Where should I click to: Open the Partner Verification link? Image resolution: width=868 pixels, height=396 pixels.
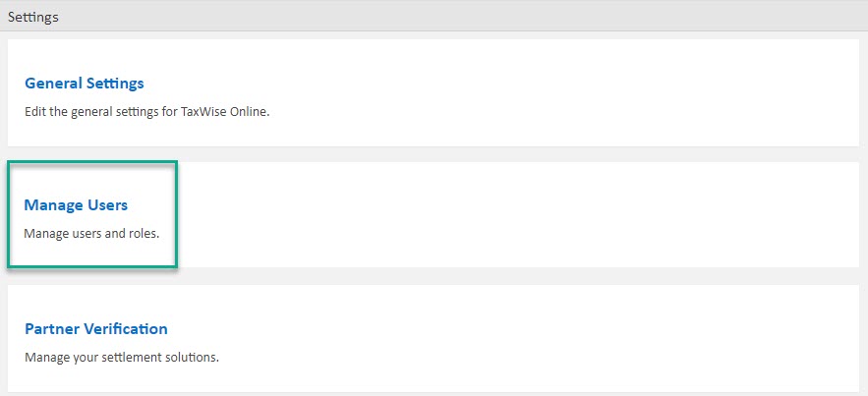pos(95,329)
